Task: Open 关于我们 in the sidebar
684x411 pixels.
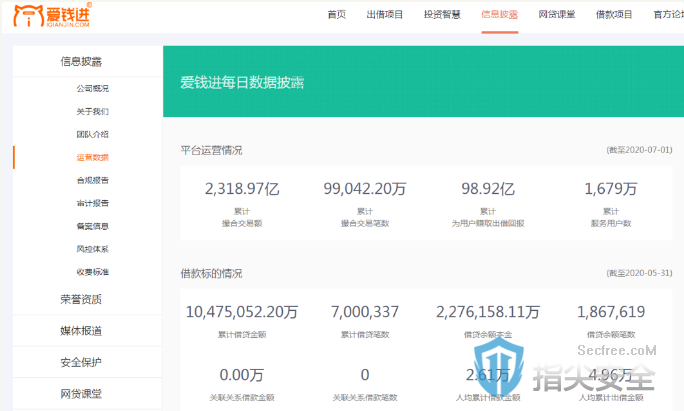Action: click(x=92, y=112)
